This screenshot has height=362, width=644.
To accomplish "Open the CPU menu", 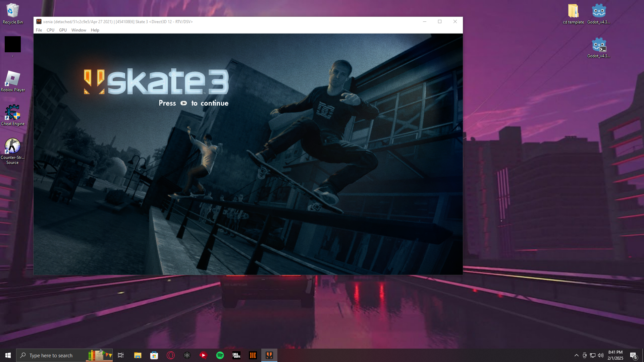I will (x=50, y=30).
